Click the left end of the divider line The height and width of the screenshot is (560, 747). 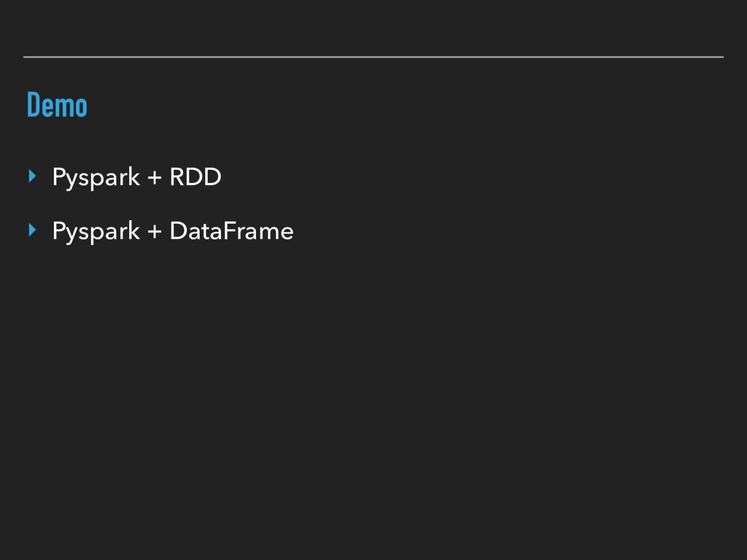26,56
